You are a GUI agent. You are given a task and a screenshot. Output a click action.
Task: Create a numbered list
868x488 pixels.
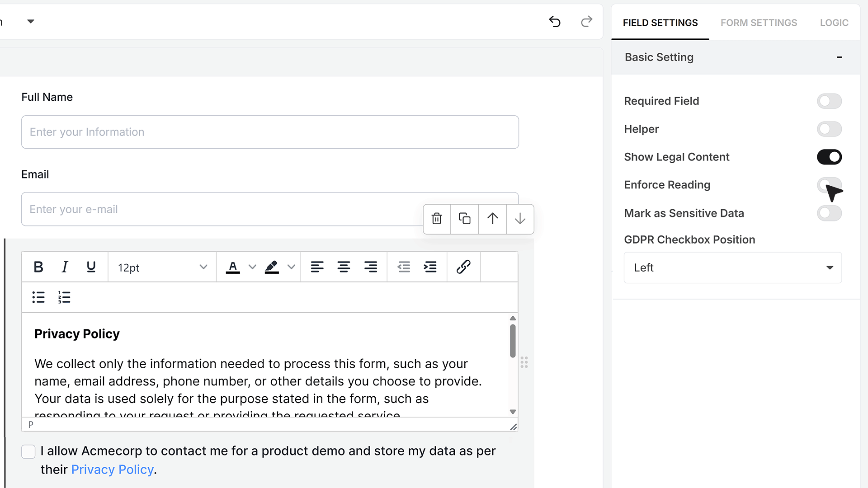point(64,297)
